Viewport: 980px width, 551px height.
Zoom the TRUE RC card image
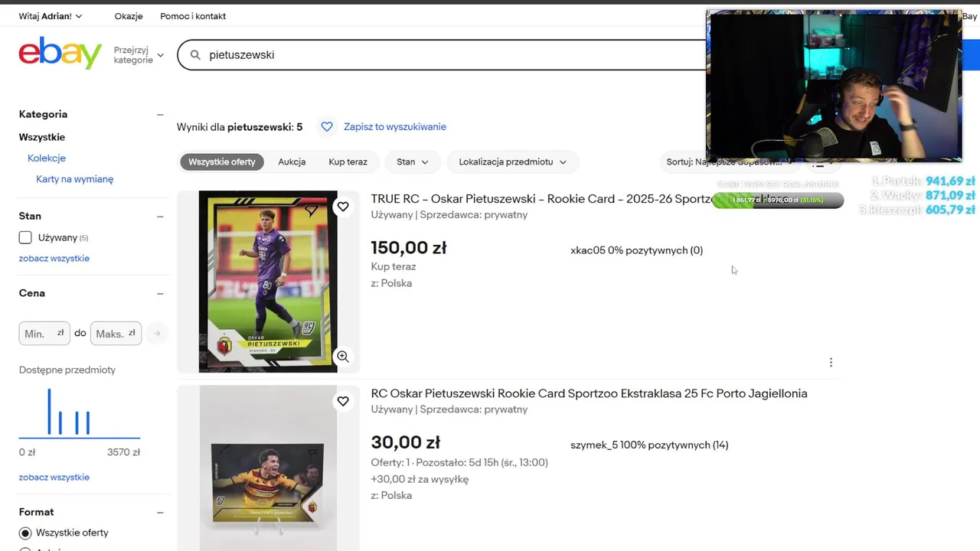[343, 357]
